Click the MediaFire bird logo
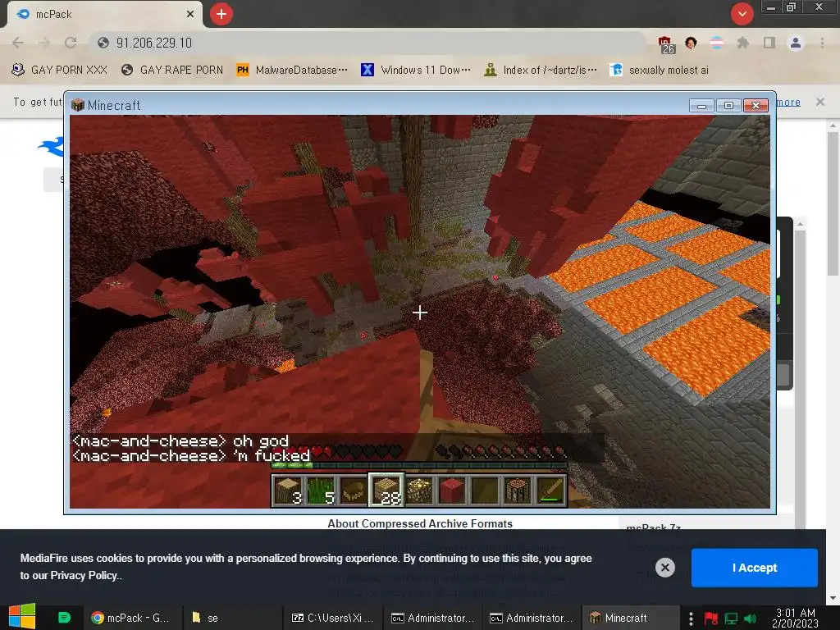The height and width of the screenshot is (630, 840). click(52, 146)
